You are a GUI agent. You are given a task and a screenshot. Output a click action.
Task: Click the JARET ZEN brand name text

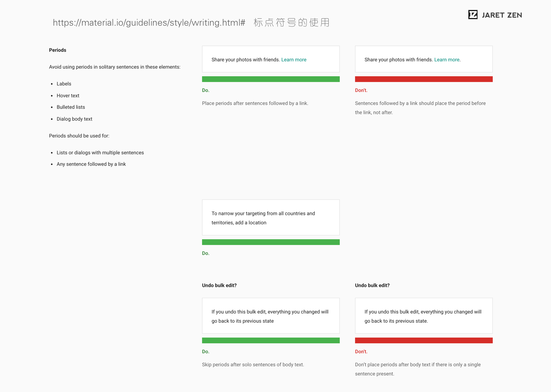point(502,15)
